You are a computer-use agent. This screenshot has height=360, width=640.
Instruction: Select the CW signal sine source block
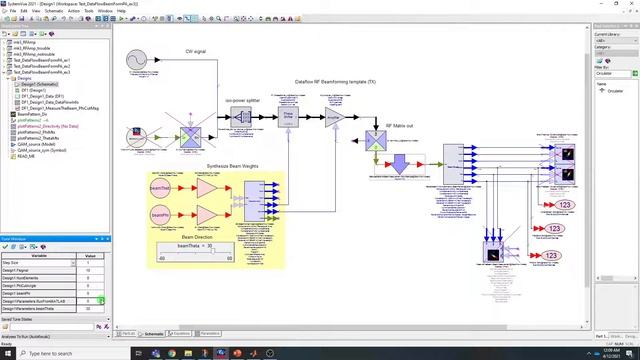point(136,60)
